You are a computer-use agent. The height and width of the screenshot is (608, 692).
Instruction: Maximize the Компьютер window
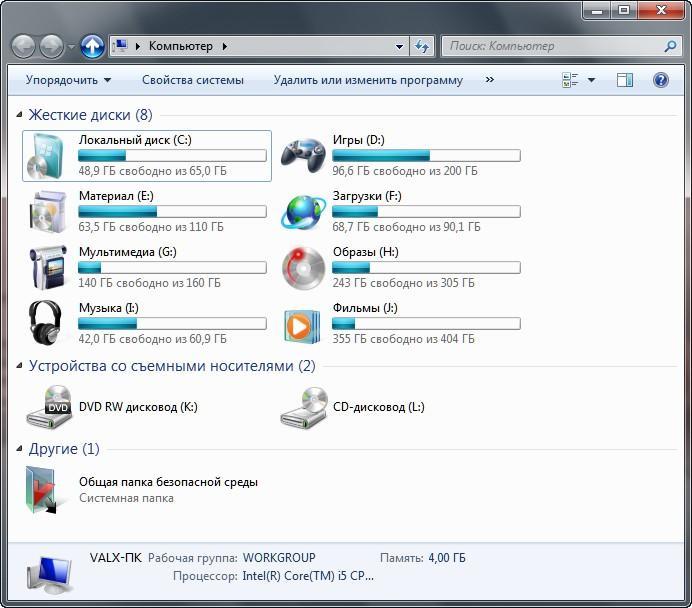624,10
